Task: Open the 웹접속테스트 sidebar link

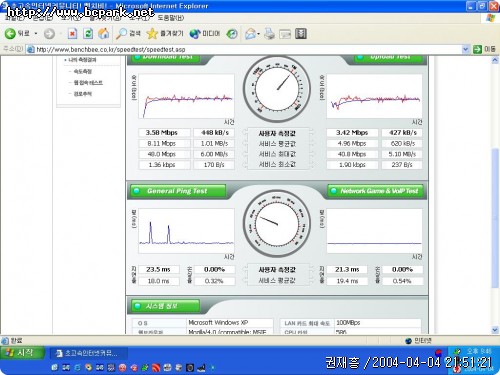Action: coord(88,83)
